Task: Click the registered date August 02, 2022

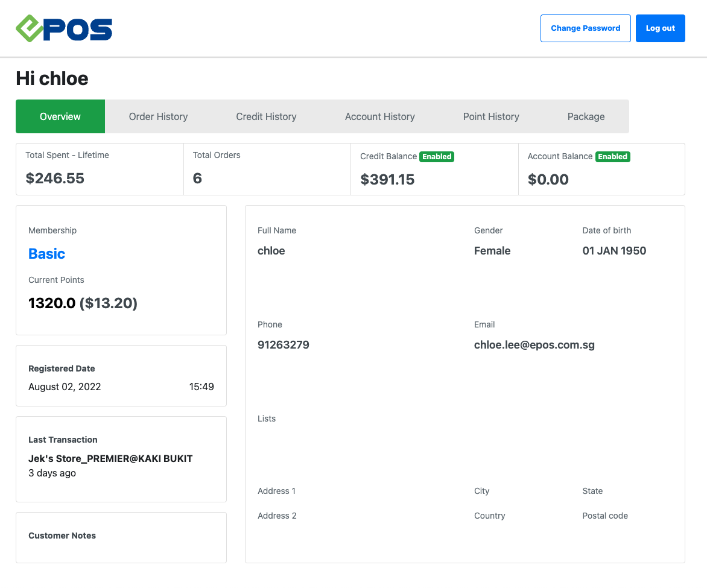Action: (65, 387)
